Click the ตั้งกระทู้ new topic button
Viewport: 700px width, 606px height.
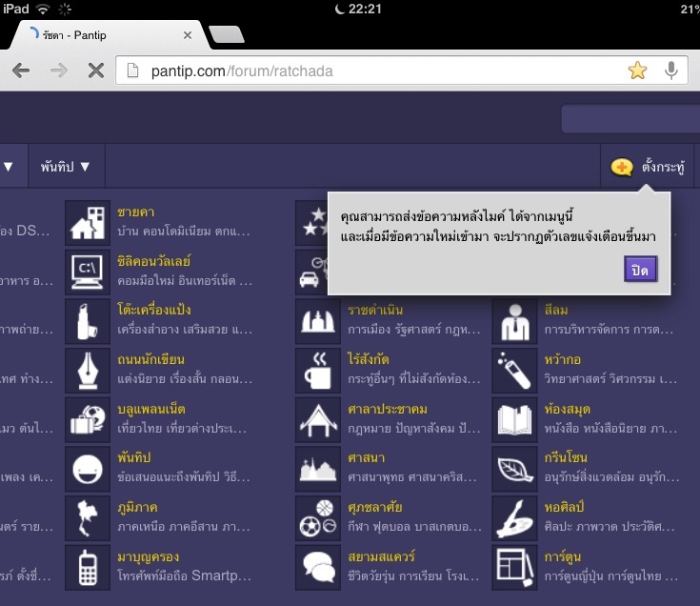(648, 167)
